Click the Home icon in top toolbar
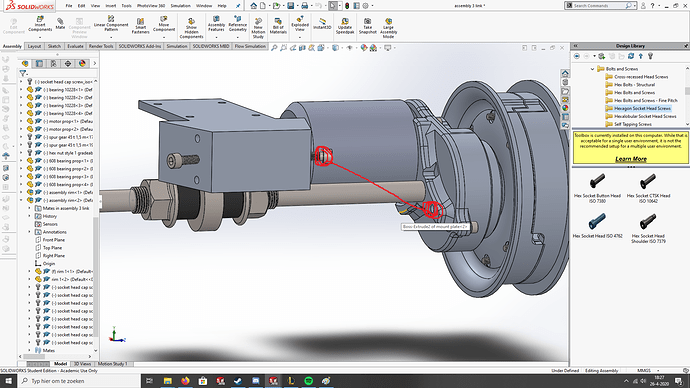690x388 pixels. click(253, 6)
